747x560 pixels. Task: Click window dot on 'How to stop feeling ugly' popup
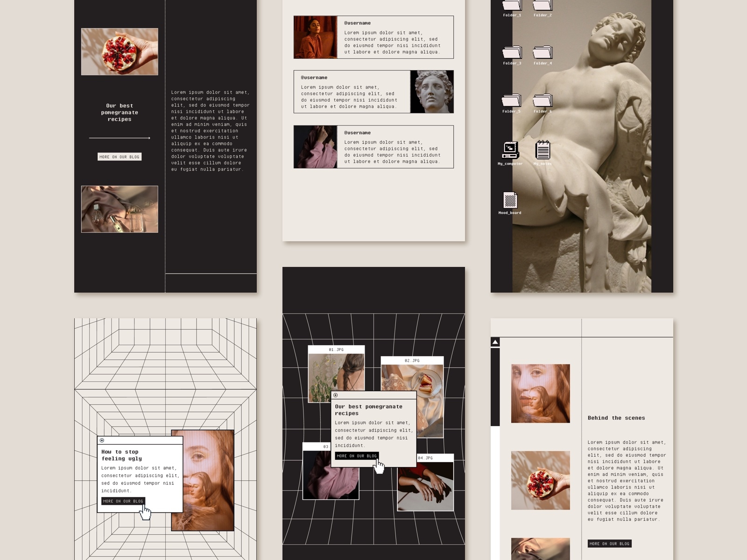[x=102, y=441]
